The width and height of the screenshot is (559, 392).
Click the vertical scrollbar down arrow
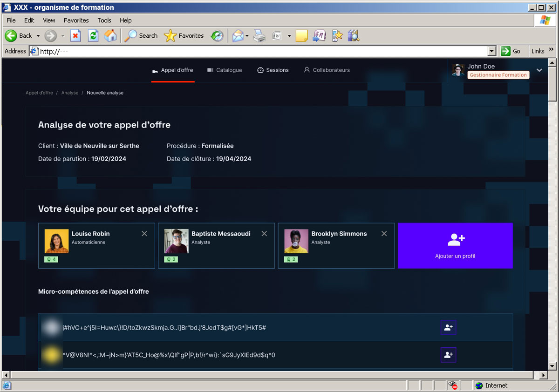[552, 366]
